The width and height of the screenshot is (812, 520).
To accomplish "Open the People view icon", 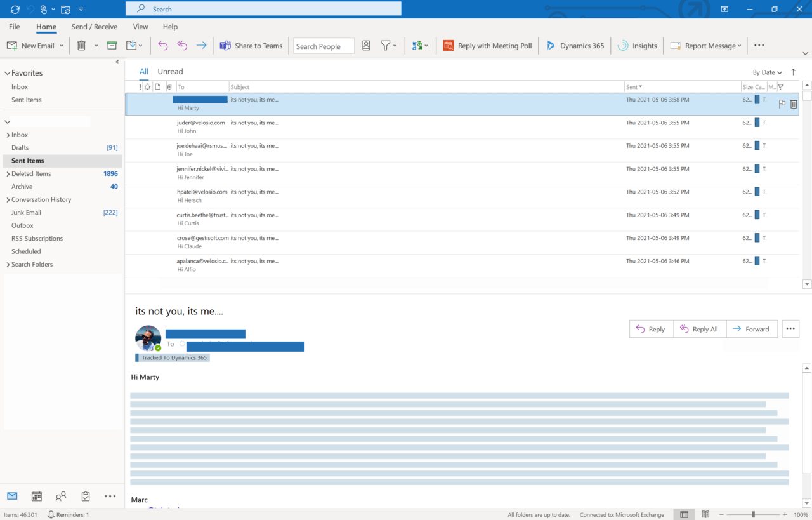I will (x=60, y=496).
